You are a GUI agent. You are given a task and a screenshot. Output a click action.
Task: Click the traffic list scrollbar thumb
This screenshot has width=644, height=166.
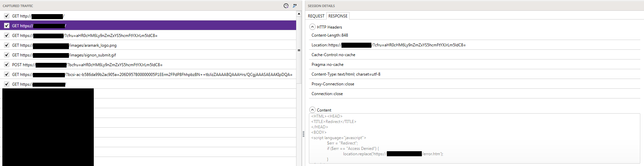tap(299, 50)
